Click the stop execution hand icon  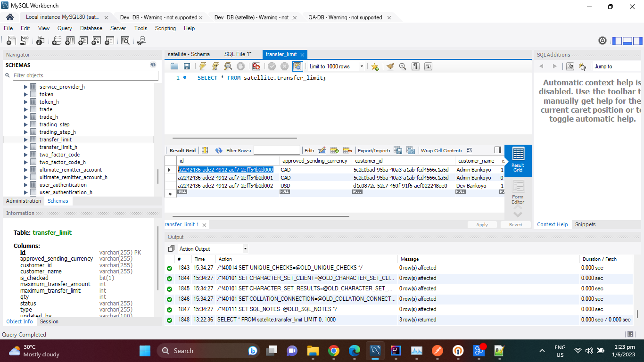(x=240, y=66)
